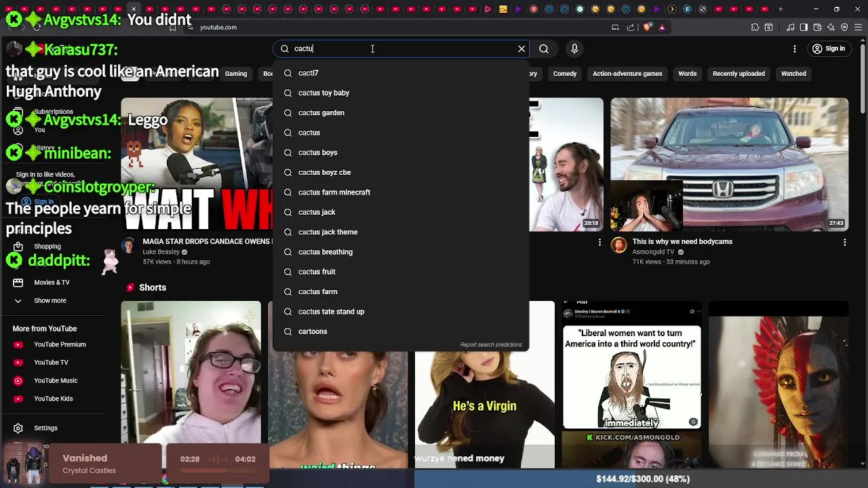
Task: Select suggestion 'cactus jack theme'
Action: tap(400, 232)
